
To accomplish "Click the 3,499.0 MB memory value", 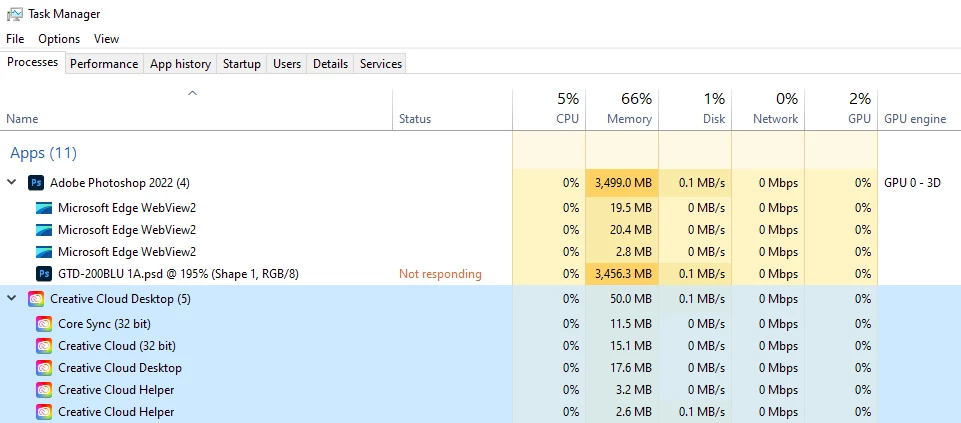I will (623, 183).
